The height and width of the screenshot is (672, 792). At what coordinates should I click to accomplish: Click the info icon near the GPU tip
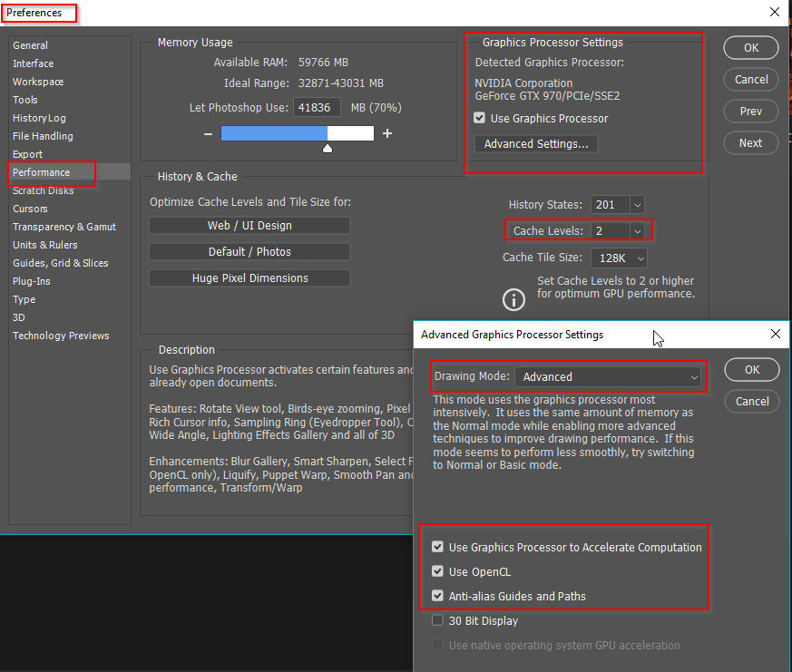click(513, 299)
